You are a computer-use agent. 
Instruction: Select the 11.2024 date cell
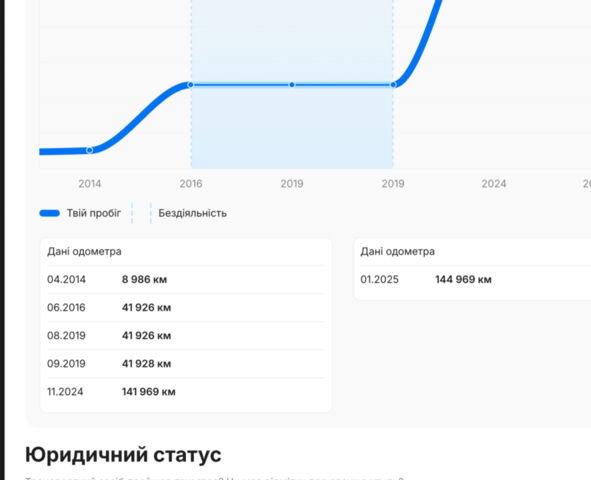(x=65, y=392)
